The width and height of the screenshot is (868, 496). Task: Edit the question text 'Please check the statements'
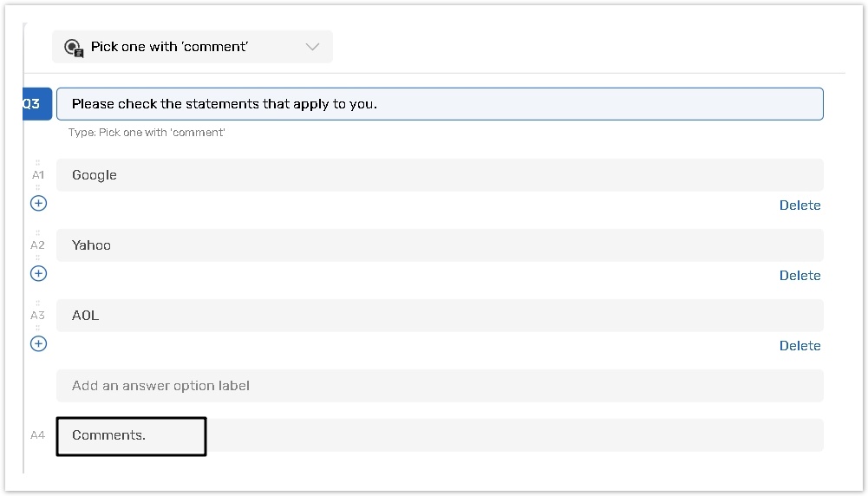pos(439,104)
